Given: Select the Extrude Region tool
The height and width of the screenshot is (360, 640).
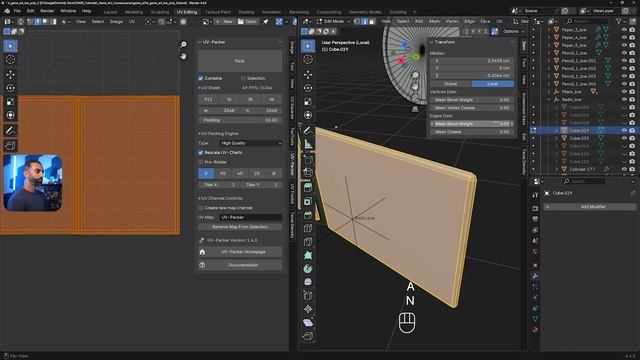Looking at the screenshot, I should 308,187.
